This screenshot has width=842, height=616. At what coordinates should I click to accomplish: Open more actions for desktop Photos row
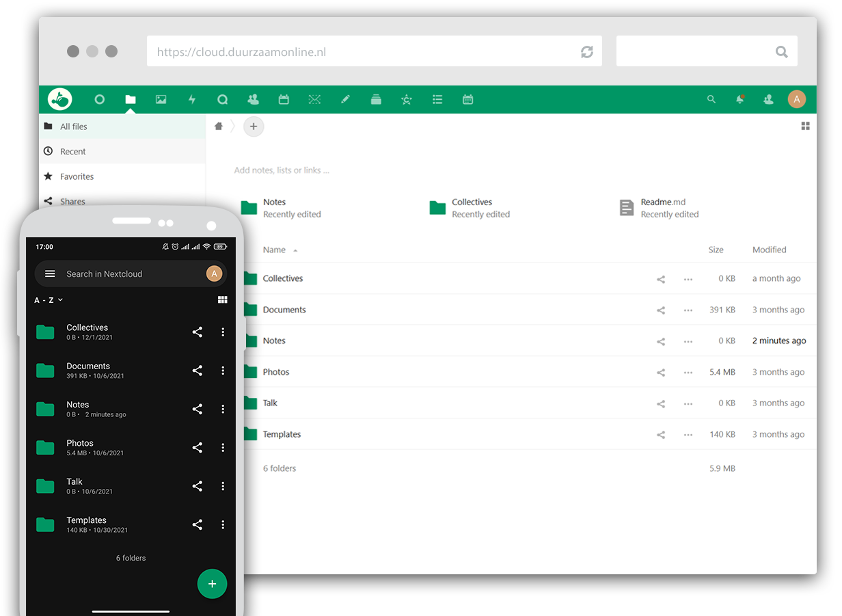688,373
